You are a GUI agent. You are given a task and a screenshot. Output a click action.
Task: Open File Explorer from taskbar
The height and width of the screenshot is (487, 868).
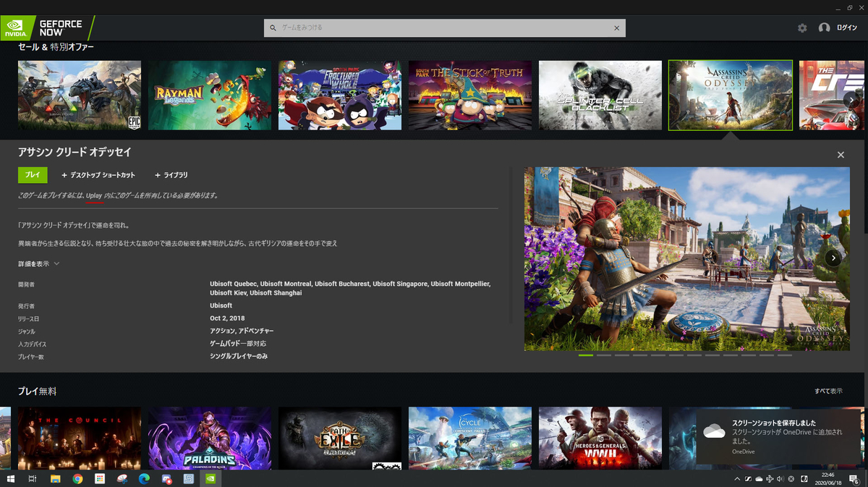point(55,479)
